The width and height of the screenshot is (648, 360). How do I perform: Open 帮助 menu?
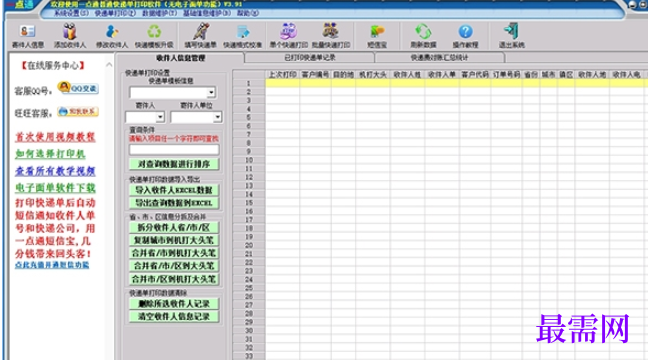(x=248, y=13)
